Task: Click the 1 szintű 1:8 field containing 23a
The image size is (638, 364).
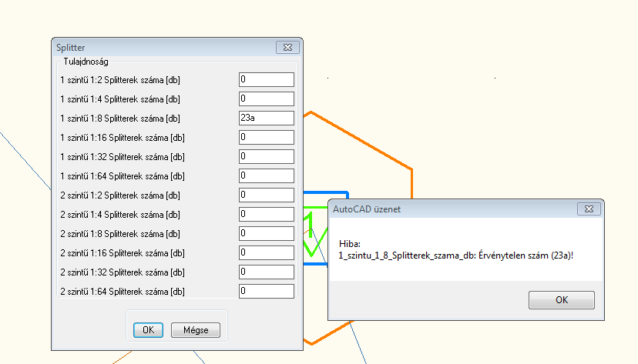Action: [x=267, y=119]
